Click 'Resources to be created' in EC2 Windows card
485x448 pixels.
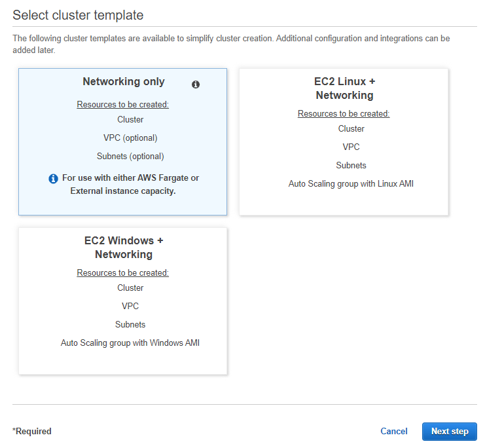pyautogui.click(x=122, y=273)
